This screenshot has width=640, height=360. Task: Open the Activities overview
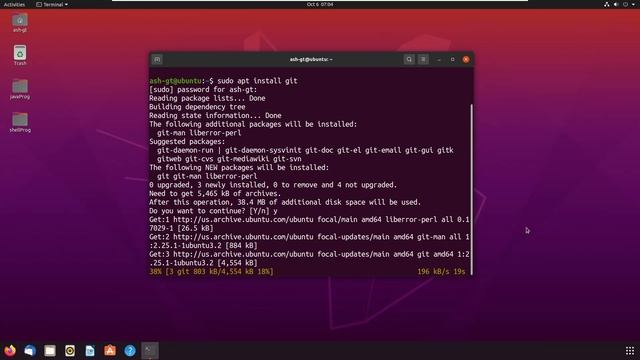pos(14,4)
